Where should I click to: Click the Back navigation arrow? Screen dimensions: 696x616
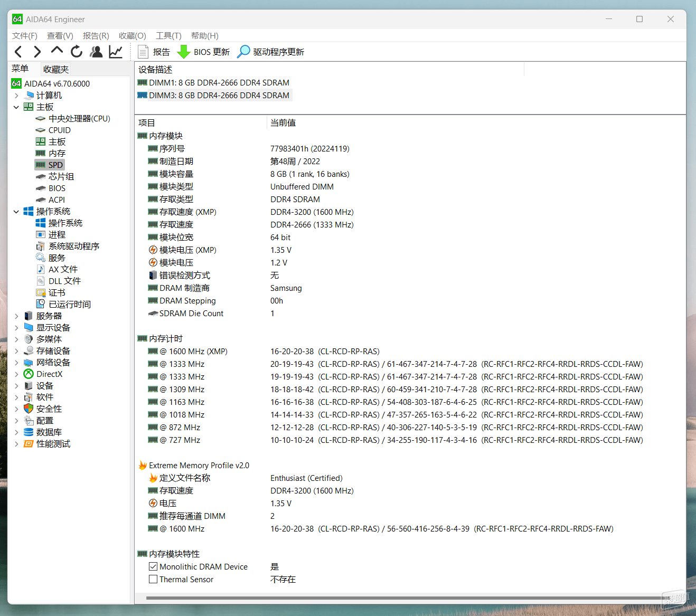pos(18,52)
